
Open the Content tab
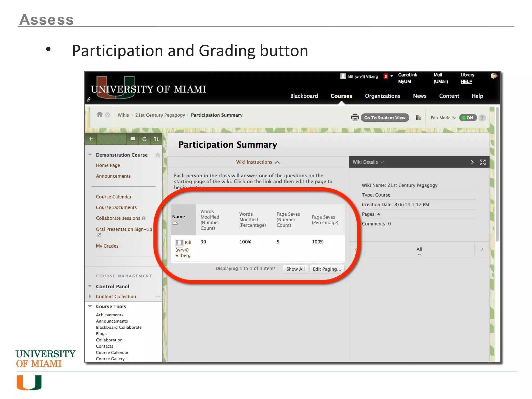tap(449, 96)
